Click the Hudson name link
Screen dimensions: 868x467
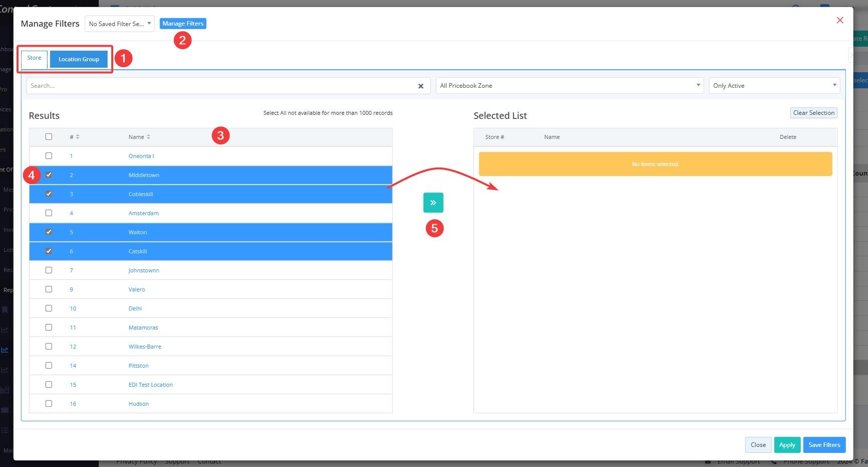coord(139,404)
